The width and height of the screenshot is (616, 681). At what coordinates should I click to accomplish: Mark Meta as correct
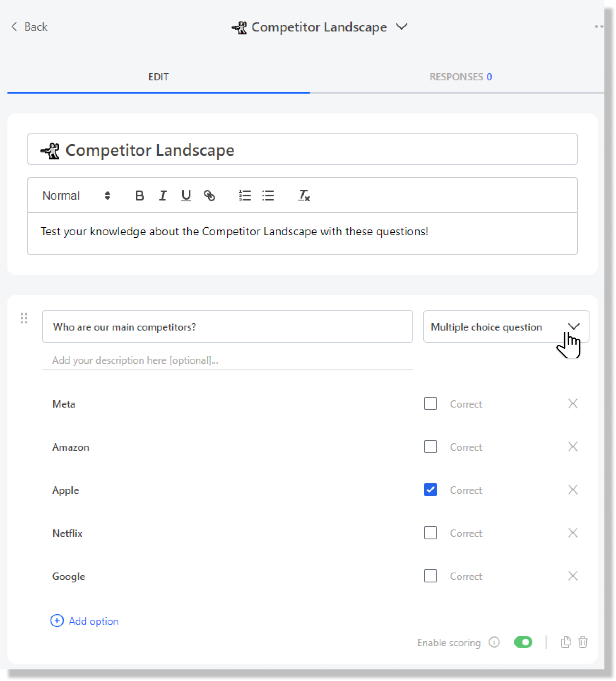coord(431,404)
